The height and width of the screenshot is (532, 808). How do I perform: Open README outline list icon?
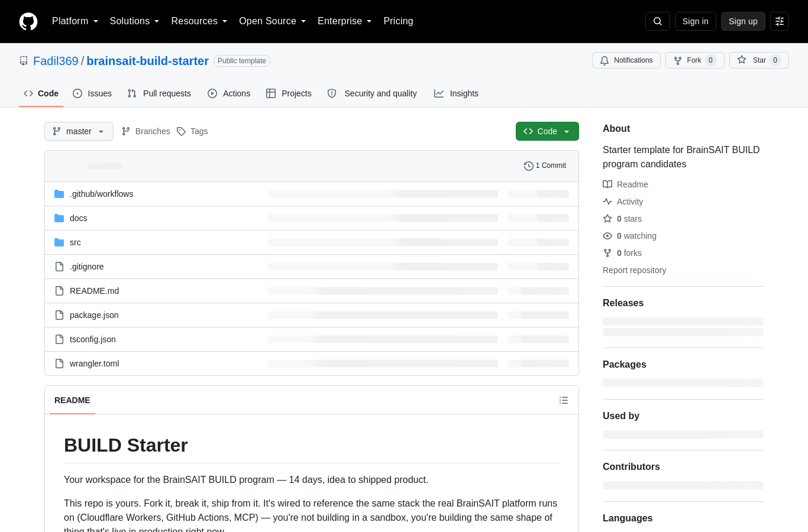coord(564,400)
